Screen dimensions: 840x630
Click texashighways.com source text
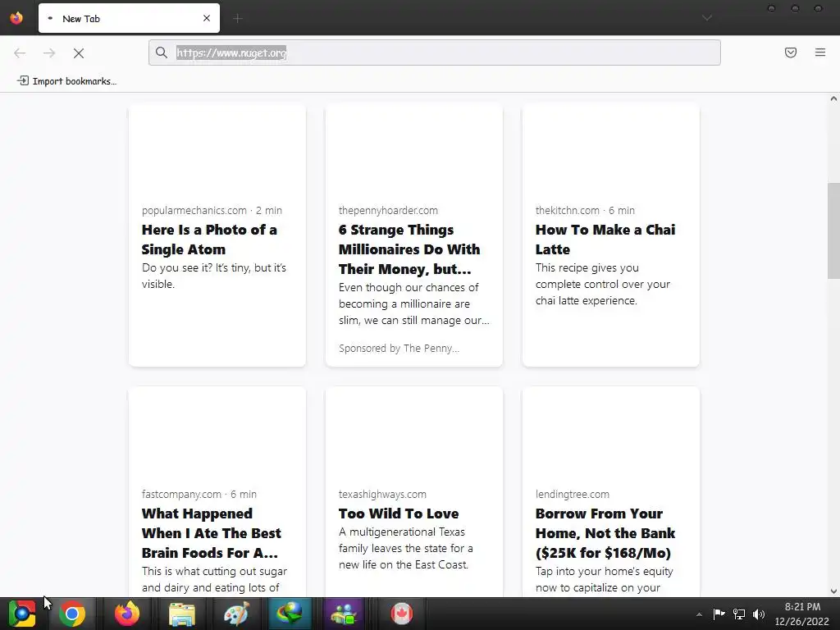click(382, 494)
